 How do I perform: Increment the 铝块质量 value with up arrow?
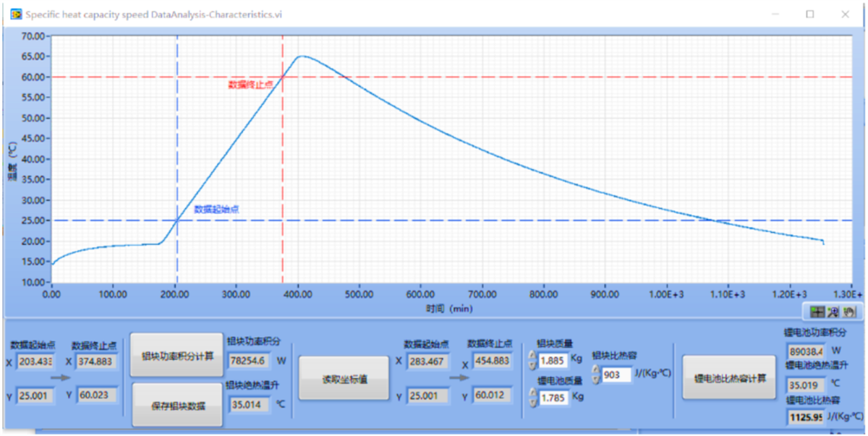[x=533, y=354]
